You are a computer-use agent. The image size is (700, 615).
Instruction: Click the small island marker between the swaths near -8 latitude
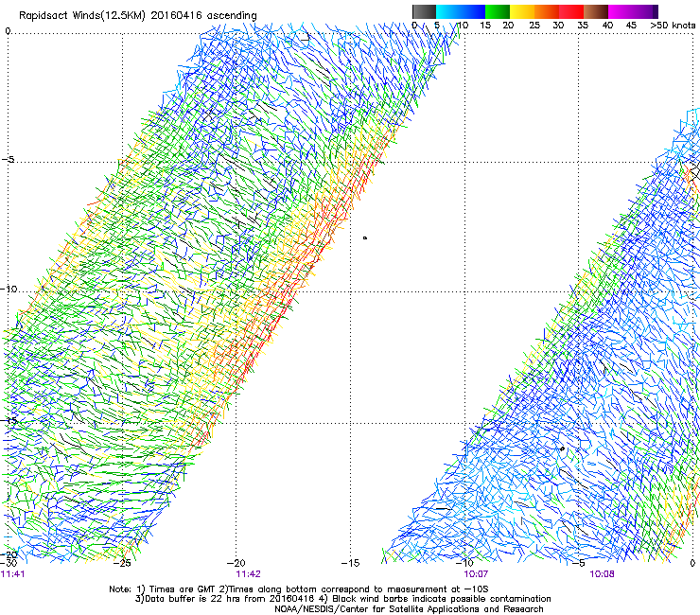point(365,238)
